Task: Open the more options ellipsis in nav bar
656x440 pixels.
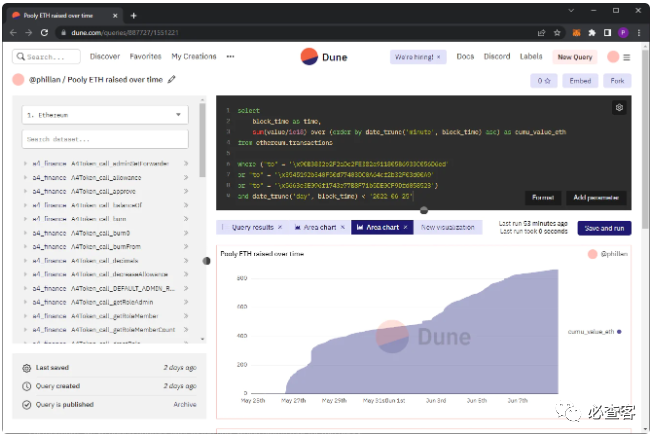Action: [x=231, y=56]
